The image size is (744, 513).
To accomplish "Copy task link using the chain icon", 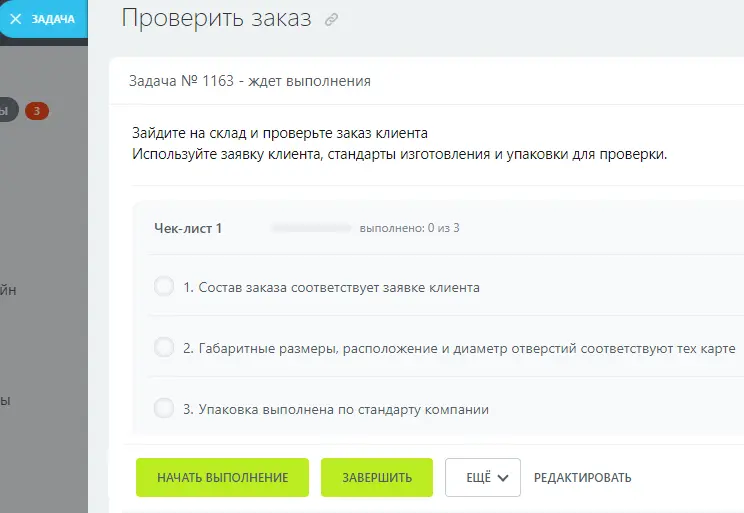I will click(x=331, y=20).
